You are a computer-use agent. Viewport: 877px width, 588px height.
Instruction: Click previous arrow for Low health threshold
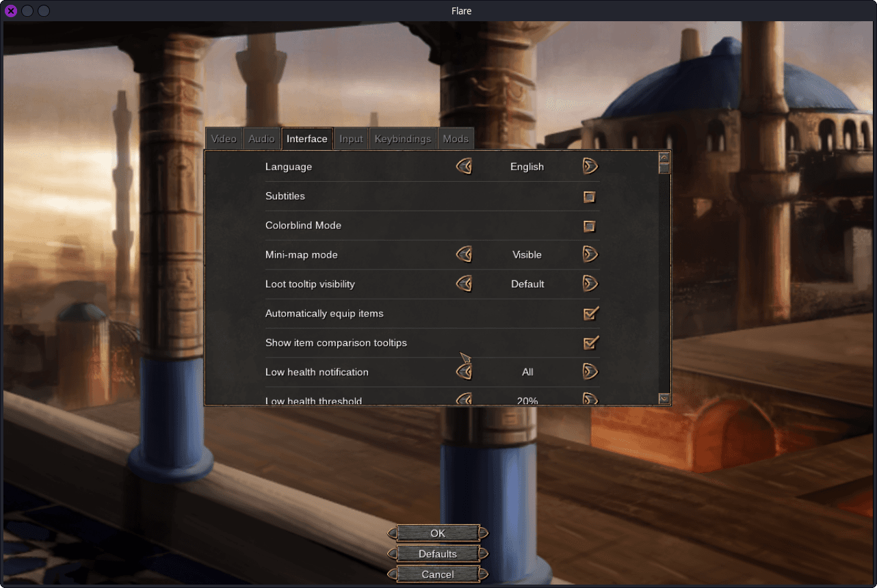pos(464,399)
